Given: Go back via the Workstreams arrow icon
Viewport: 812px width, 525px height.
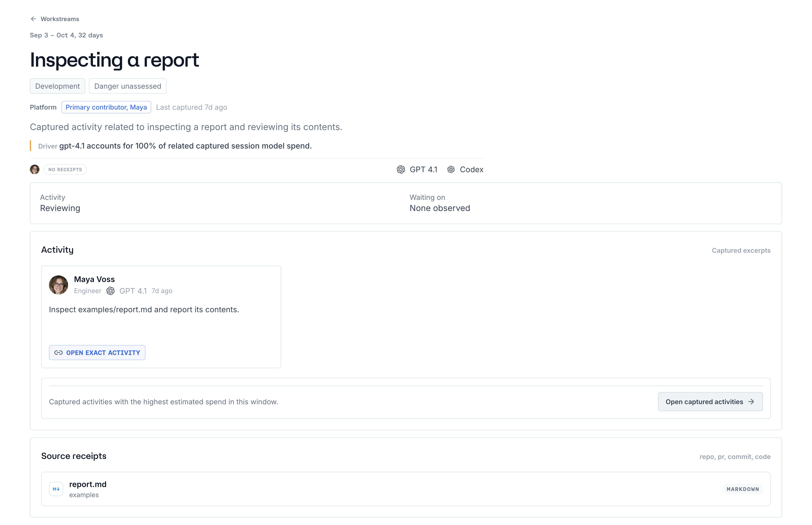Looking at the screenshot, I should pos(33,19).
